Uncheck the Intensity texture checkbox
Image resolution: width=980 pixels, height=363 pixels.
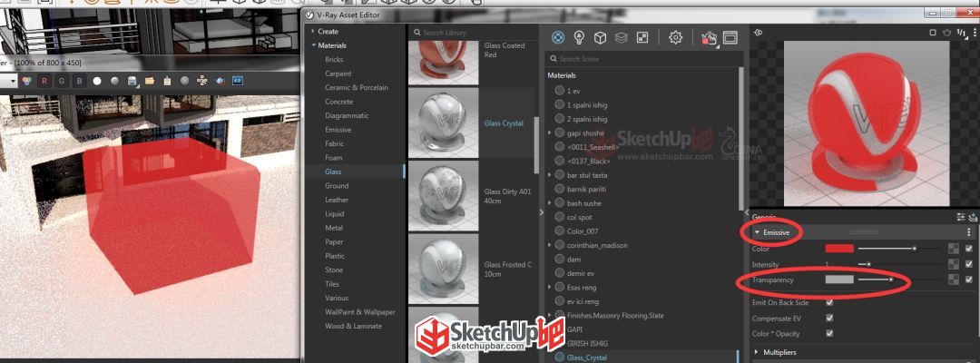(x=969, y=264)
